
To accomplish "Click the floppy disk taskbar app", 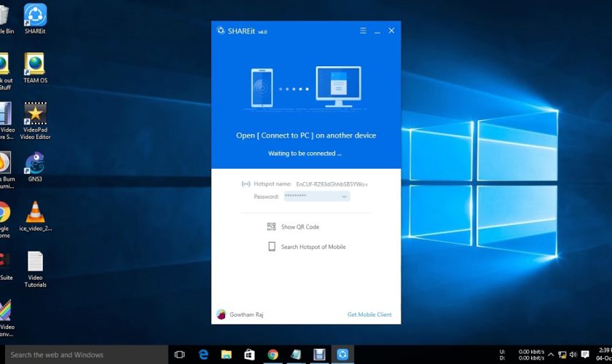I will [319, 355].
